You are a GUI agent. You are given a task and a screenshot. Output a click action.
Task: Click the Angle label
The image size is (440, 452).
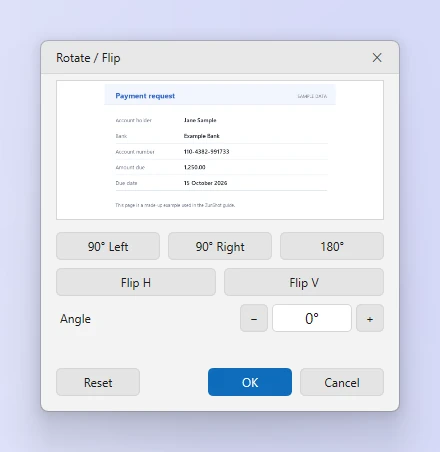point(75,319)
